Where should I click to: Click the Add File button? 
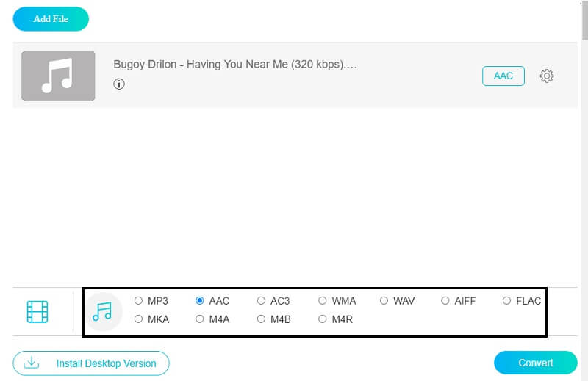coord(51,19)
